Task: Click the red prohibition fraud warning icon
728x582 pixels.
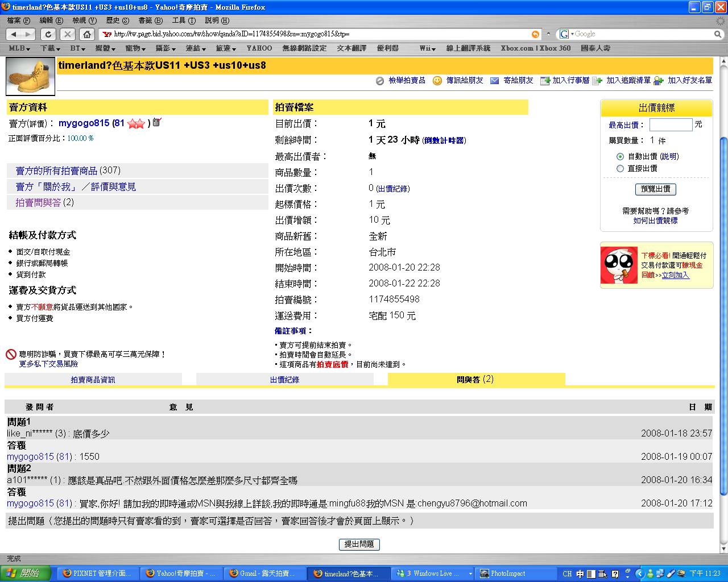Action: click(11, 354)
